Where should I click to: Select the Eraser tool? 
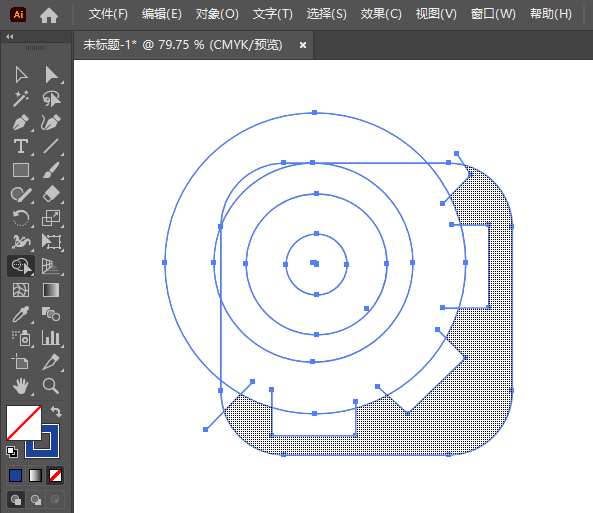coord(51,194)
